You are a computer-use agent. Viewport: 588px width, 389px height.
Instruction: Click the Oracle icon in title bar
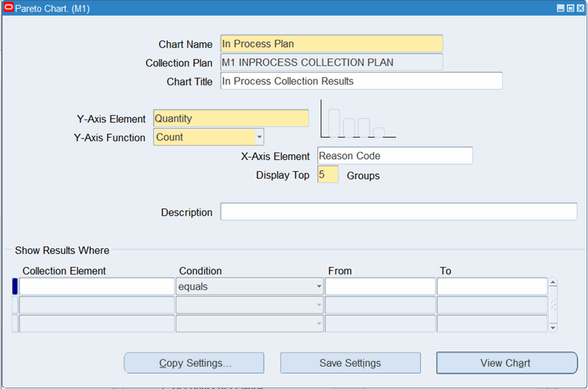pos(8,8)
